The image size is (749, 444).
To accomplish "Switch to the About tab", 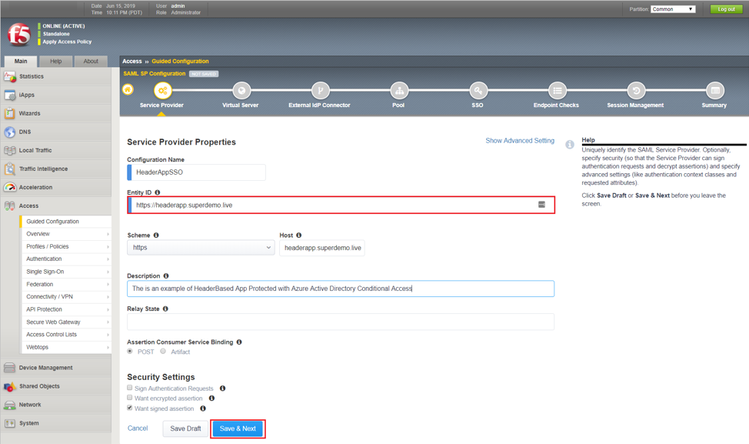I will tap(91, 61).
